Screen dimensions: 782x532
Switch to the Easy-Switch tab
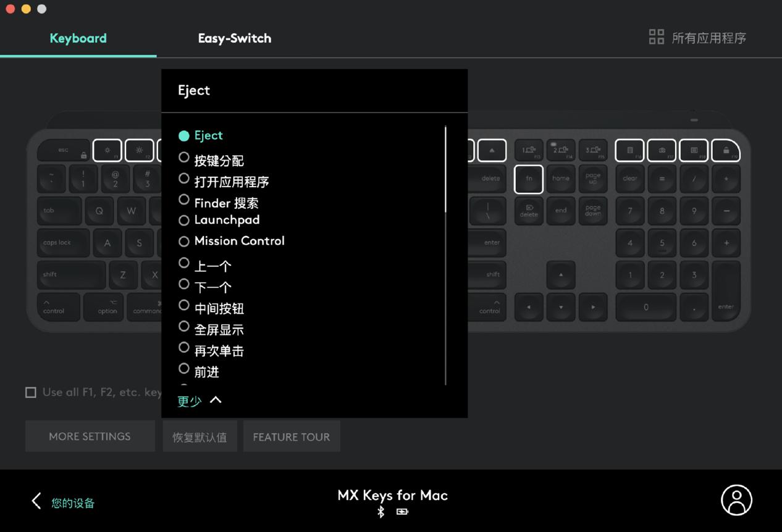coord(234,38)
